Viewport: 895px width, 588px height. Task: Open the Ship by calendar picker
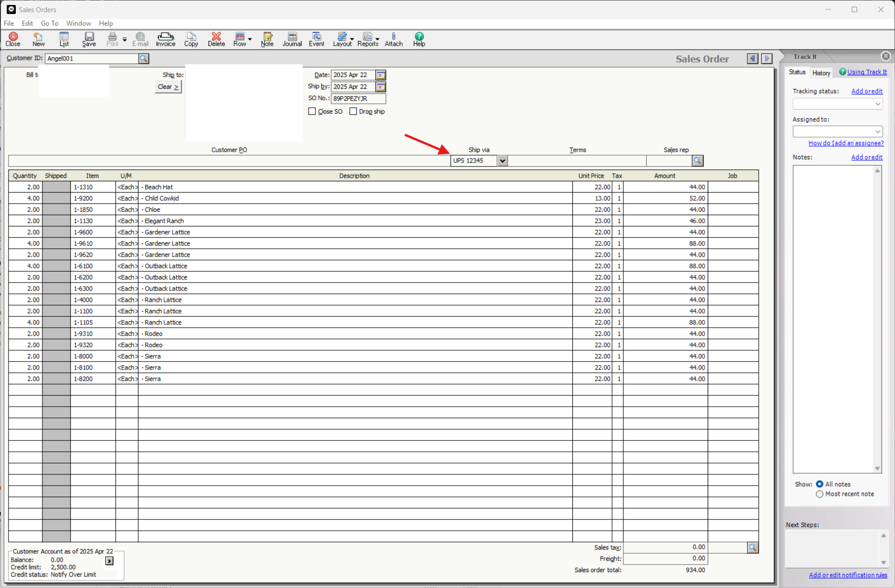[x=381, y=87]
